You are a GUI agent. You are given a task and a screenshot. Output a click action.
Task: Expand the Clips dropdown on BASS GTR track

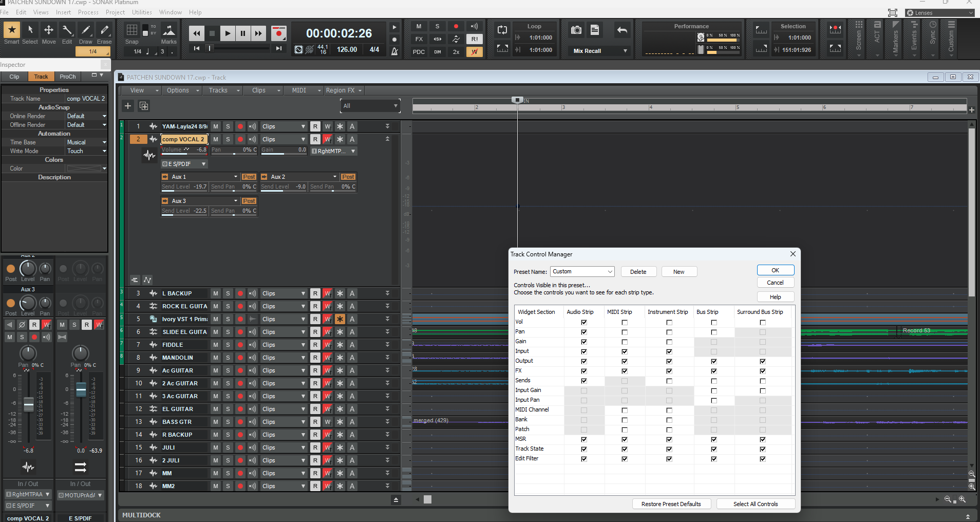284,422
